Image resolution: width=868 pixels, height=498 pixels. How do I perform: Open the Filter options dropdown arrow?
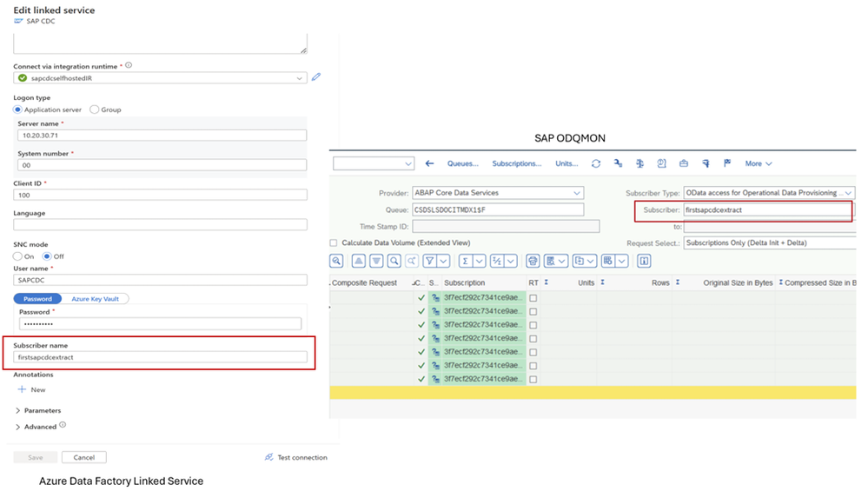point(443,261)
